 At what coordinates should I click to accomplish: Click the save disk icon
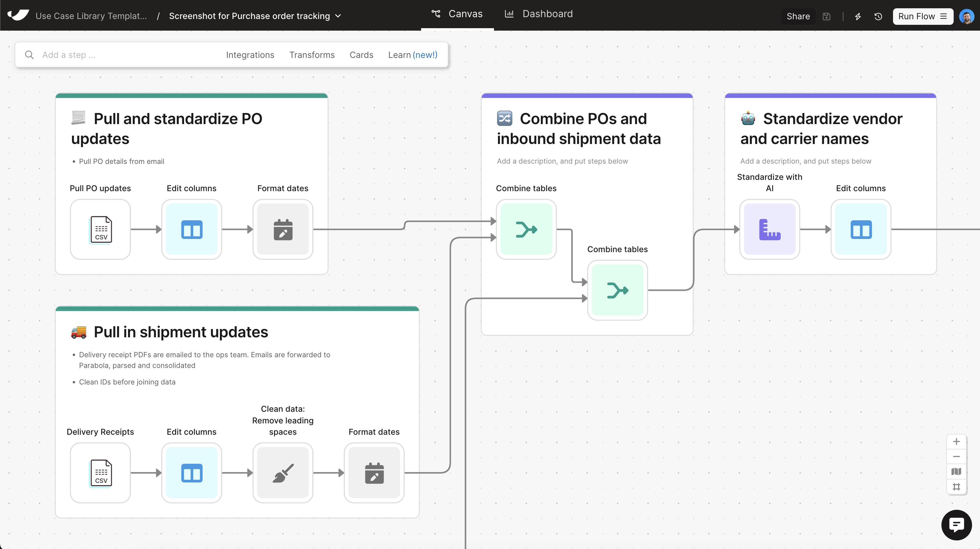[x=826, y=16]
